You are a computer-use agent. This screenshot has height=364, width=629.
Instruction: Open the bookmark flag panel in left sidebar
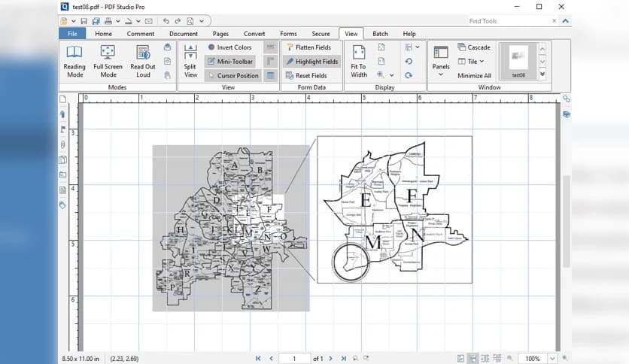tap(63, 129)
